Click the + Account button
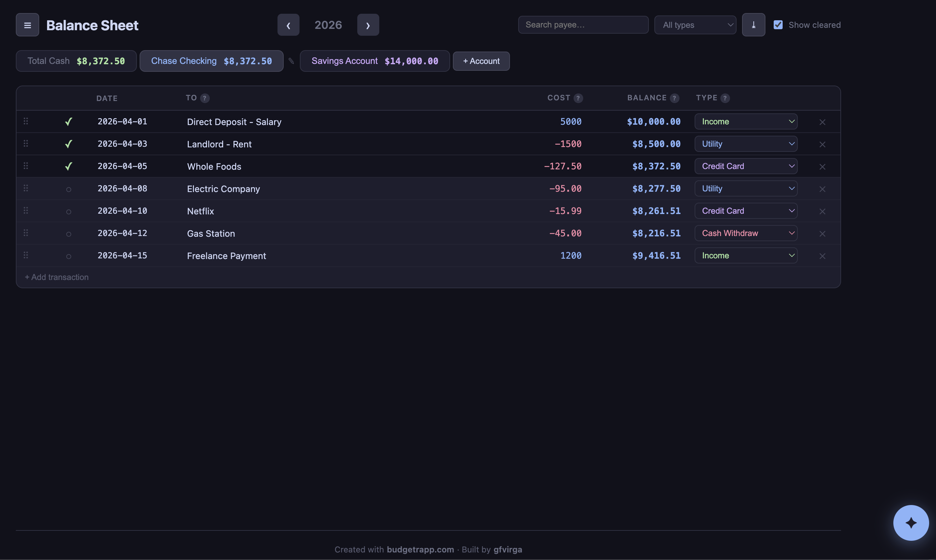Image resolution: width=936 pixels, height=560 pixels. (481, 61)
